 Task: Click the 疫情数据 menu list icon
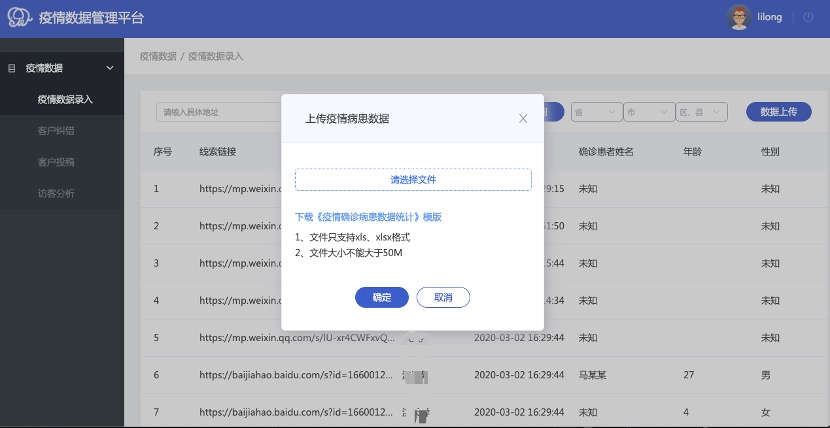click(12, 68)
